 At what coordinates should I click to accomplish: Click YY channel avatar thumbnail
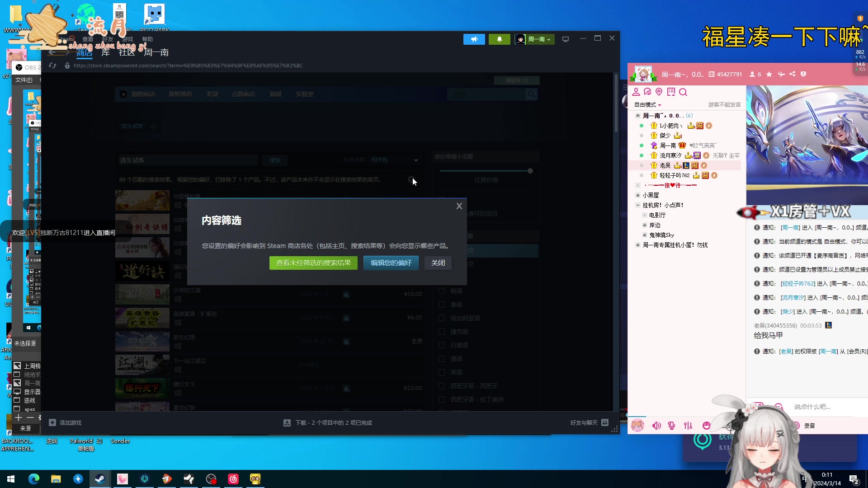(643, 74)
